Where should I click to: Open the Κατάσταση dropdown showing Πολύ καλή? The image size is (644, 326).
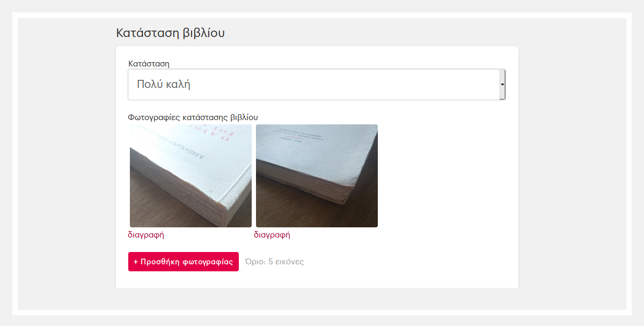(x=317, y=84)
